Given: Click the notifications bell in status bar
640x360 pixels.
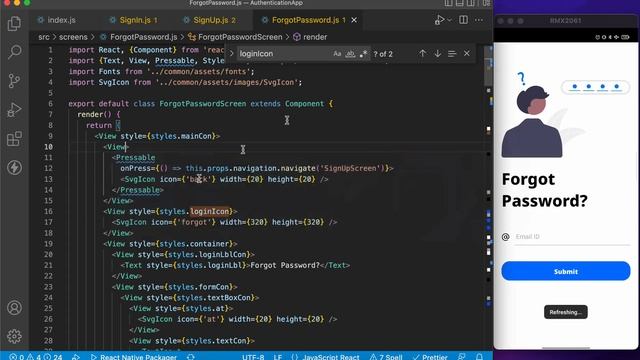Looking at the screenshot, I should tap(479, 356).
